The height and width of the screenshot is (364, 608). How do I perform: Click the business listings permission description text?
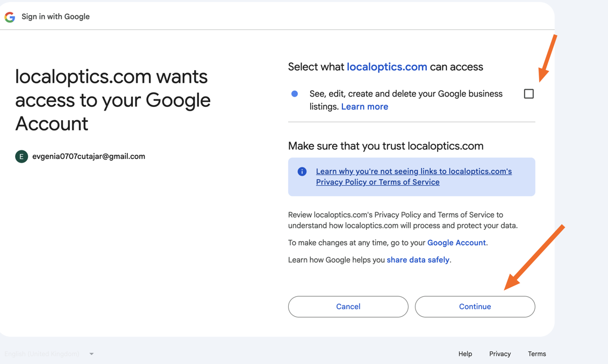point(406,94)
